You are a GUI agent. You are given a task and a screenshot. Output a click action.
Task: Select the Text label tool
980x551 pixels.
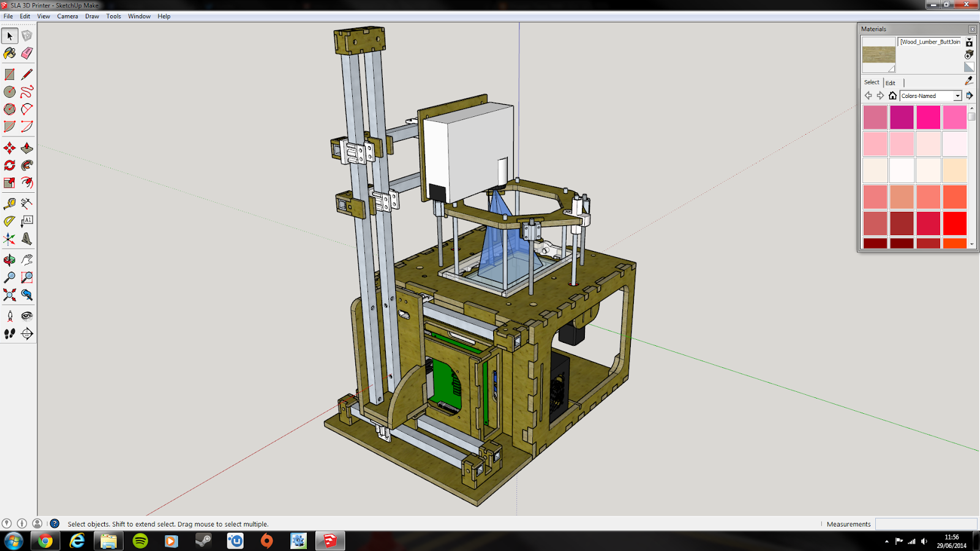click(x=27, y=221)
